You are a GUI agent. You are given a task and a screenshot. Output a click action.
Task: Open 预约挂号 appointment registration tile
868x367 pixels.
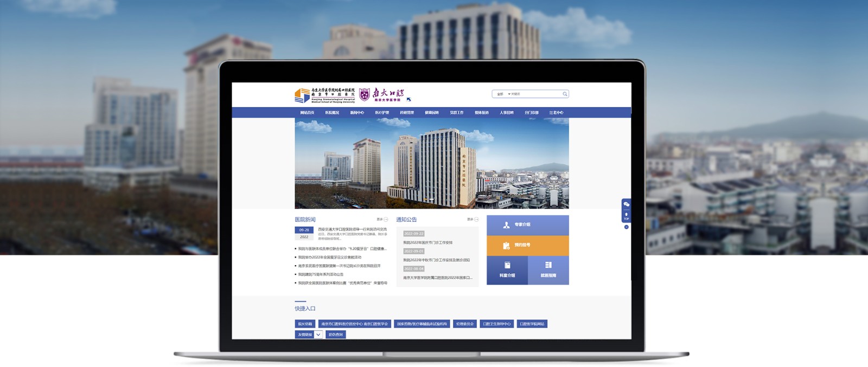527,245
